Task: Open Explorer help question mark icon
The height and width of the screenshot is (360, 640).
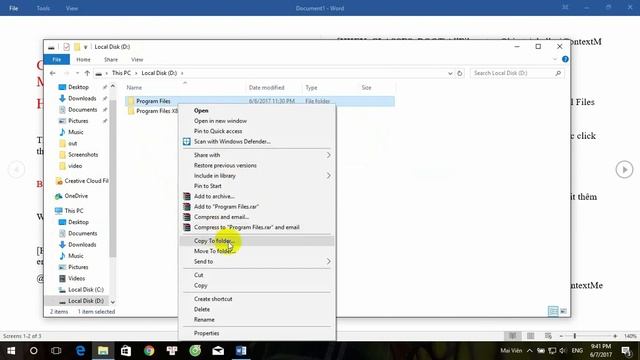Action: click(565, 59)
